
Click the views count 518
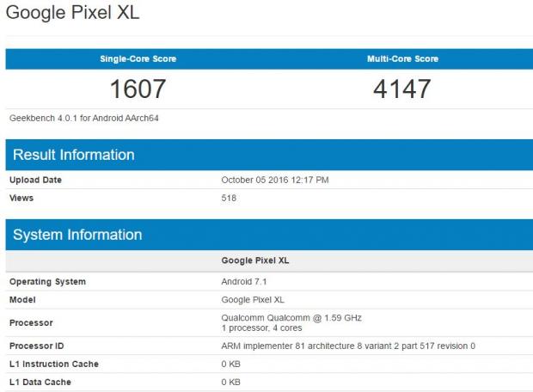[x=229, y=198]
